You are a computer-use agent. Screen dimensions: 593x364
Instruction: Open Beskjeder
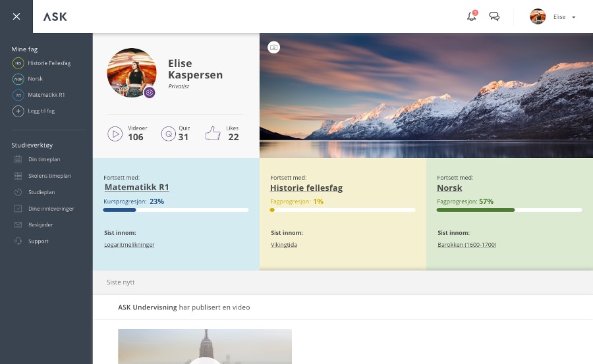pyautogui.click(x=40, y=224)
